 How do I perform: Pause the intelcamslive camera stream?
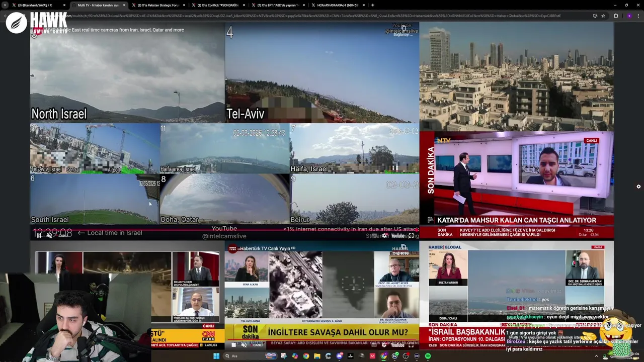coord(39,235)
